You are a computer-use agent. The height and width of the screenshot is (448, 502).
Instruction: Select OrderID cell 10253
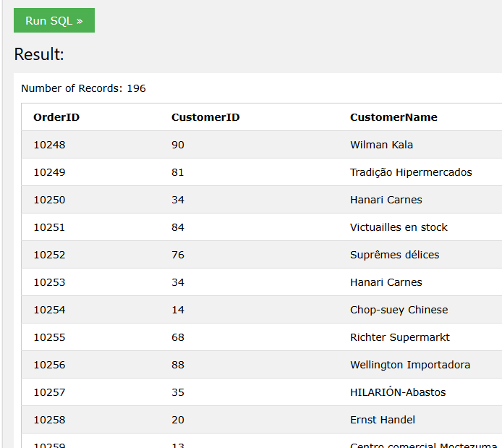click(49, 282)
